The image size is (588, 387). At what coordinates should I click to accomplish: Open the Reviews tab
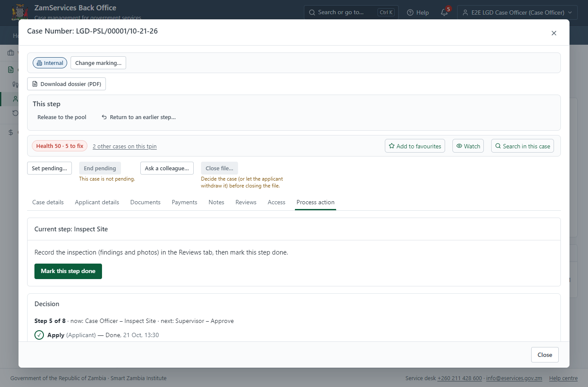coord(246,202)
